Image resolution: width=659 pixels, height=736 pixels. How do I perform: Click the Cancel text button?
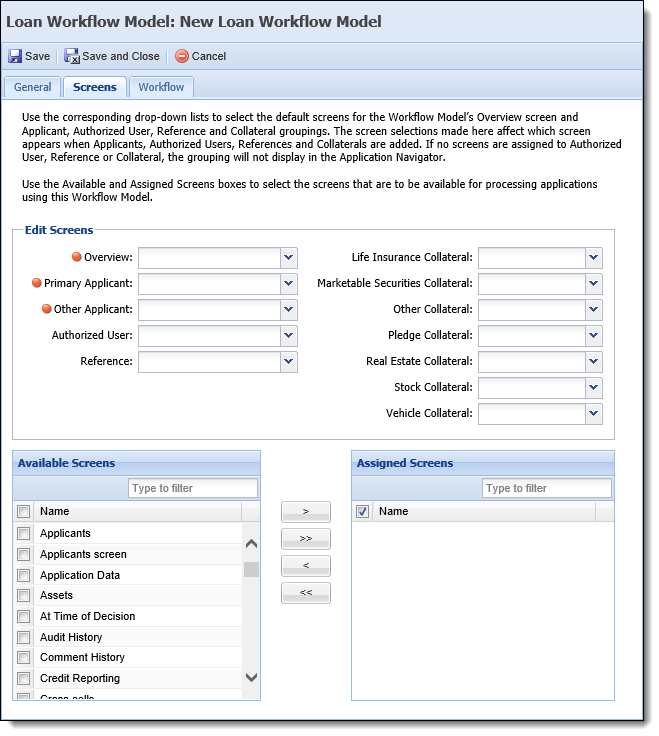(x=209, y=56)
